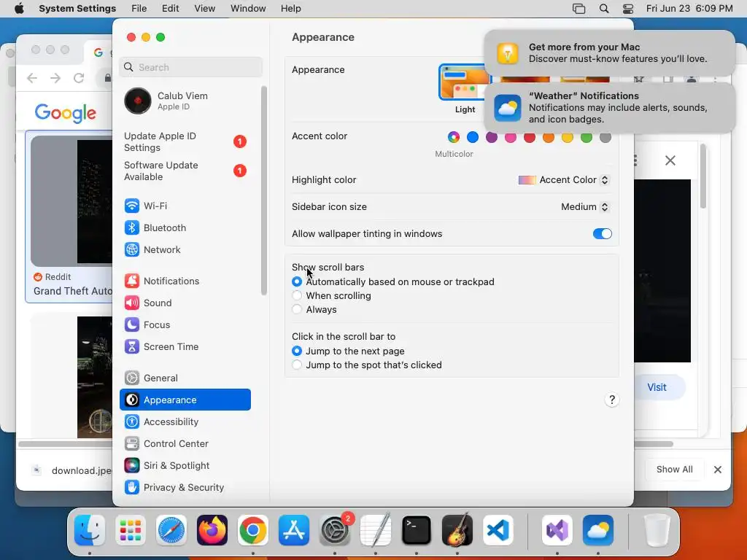The image size is (747, 560).
Task: Open App Store from the Dock
Action: (294, 530)
